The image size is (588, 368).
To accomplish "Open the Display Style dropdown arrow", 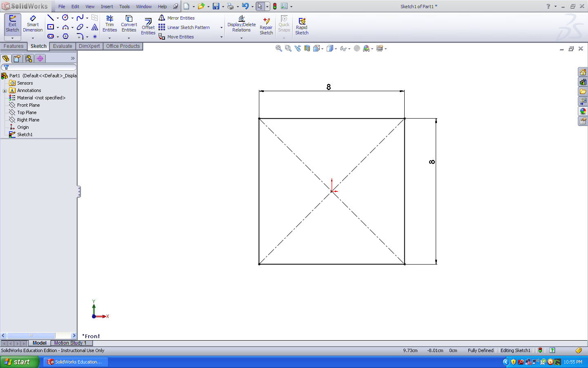I will tap(336, 49).
